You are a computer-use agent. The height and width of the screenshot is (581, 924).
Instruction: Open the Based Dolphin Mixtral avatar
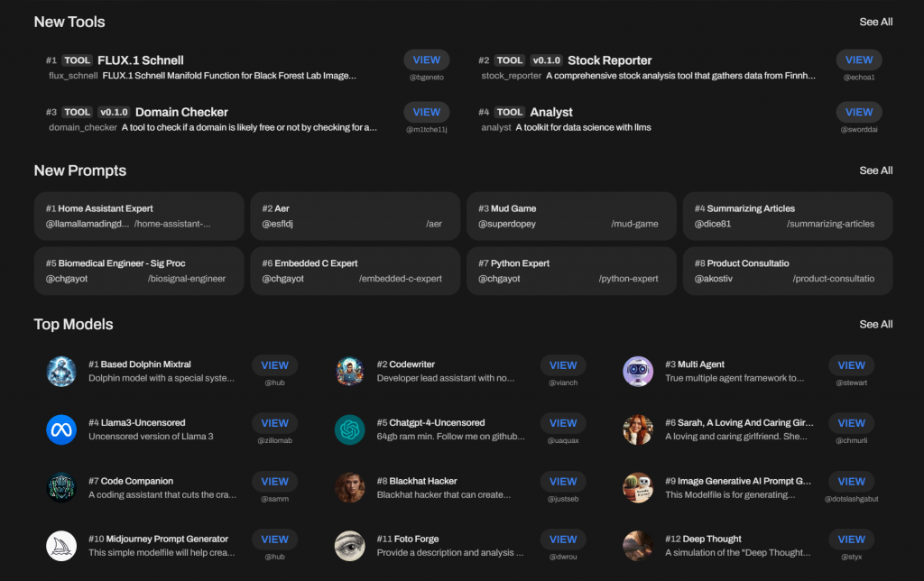click(x=61, y=371)
